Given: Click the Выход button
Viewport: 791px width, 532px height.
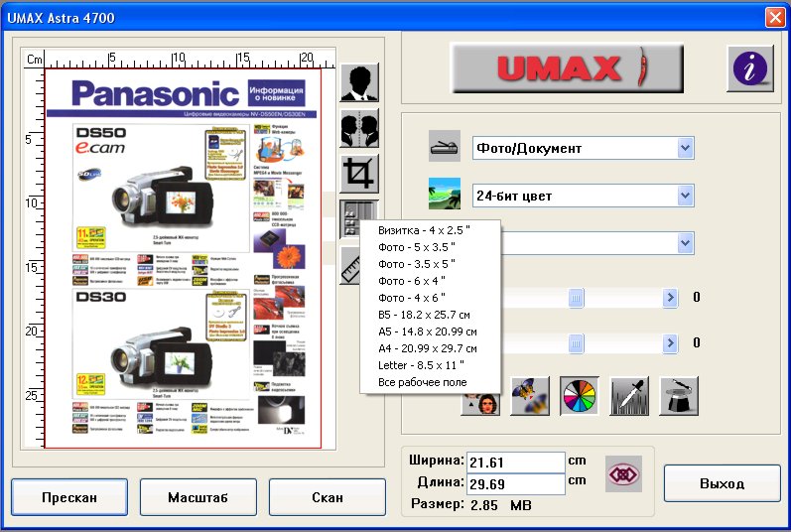Looking at the screenshot, I should [x=722, y=483].
